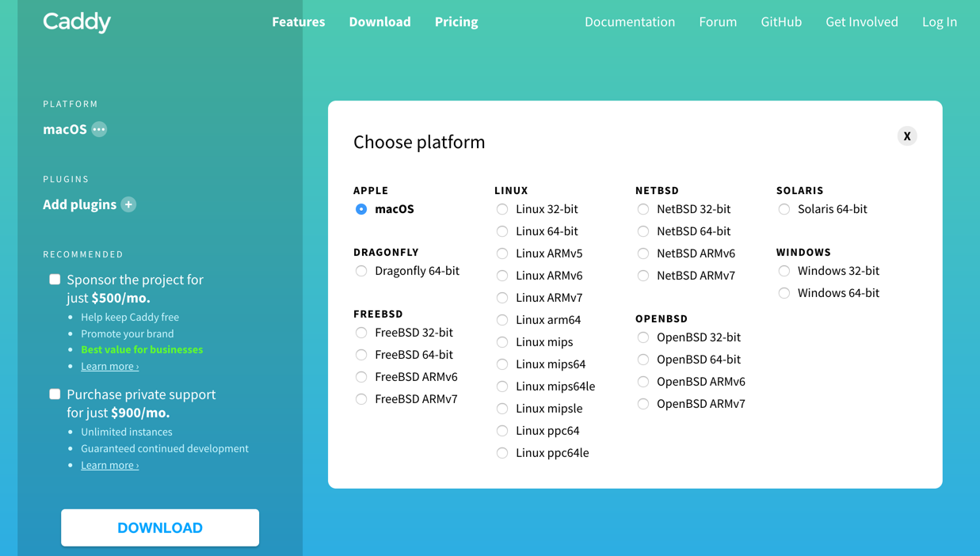The image size is (980, 556).
Task: Open platform options ellipsis icon
Action: (x=99, y=129)
